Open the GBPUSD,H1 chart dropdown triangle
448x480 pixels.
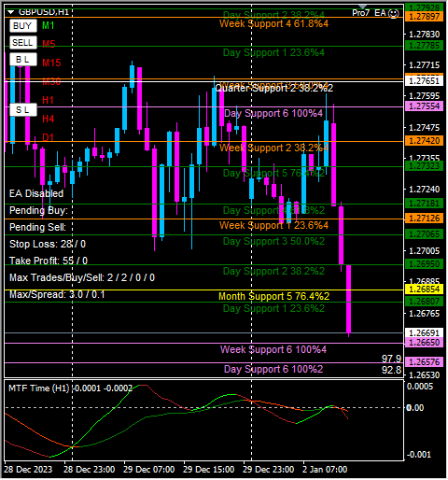click(x=11, y=12)
